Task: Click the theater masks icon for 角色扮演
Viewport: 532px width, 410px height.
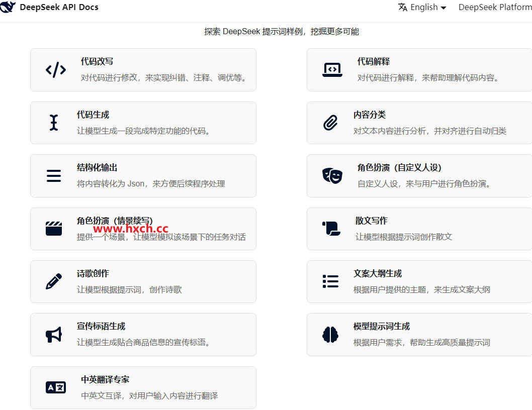Action: 332,176
